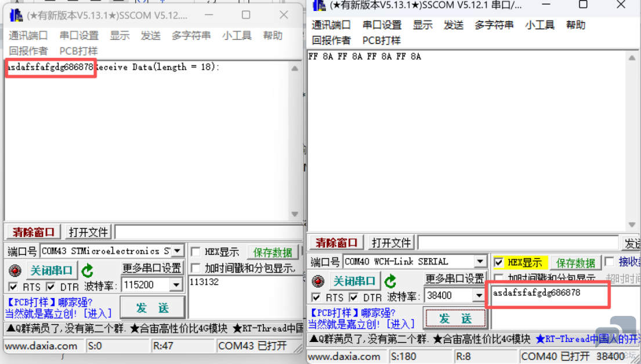This screenshot has width=641, height=364.
Task: Toggle DTR checkbox in COM40 window
Action: coord(354,297)
